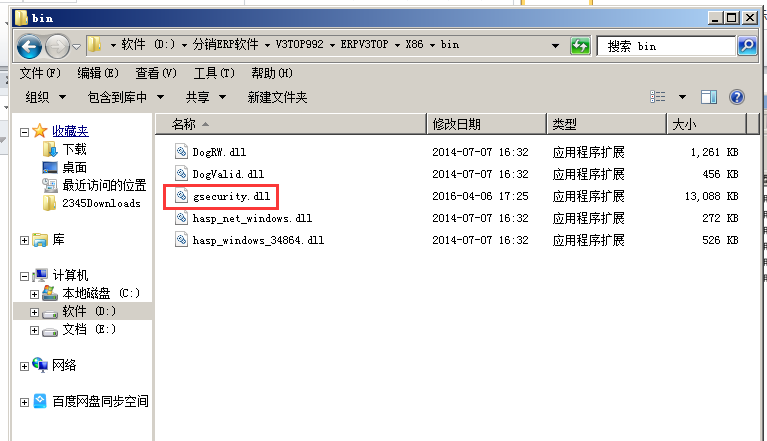Click the back navigation arrow button
This screenshot has width=767, height=441.
29,45
